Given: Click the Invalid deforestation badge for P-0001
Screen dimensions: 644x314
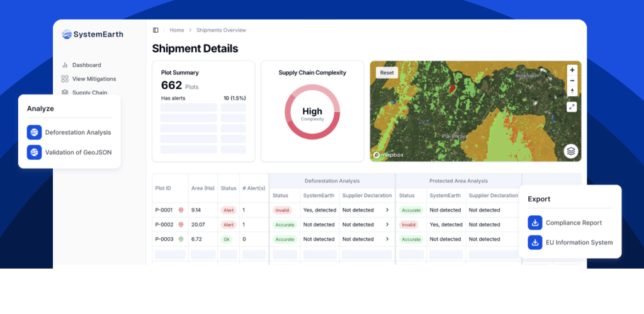Looking at the screenshot, I should (x=282, y=210).
